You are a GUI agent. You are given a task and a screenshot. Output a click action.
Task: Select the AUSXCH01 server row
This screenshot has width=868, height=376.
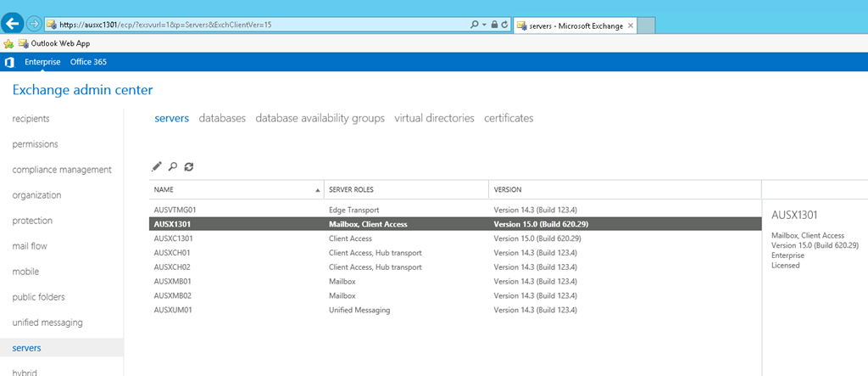pos(455,253)
